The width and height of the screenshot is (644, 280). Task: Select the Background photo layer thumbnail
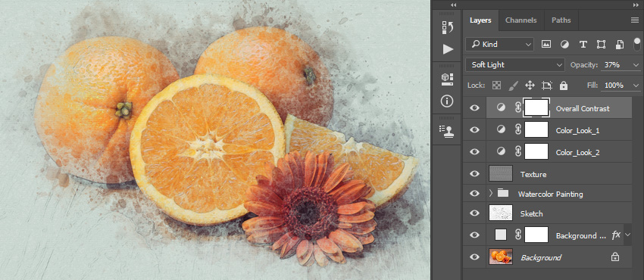(501, 257)
